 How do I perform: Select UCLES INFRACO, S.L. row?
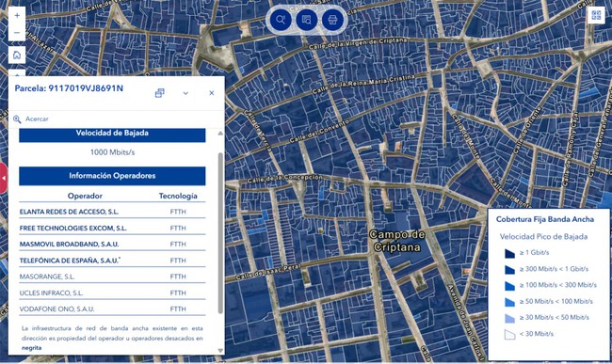pyautogui.click(x=112, y=293)
